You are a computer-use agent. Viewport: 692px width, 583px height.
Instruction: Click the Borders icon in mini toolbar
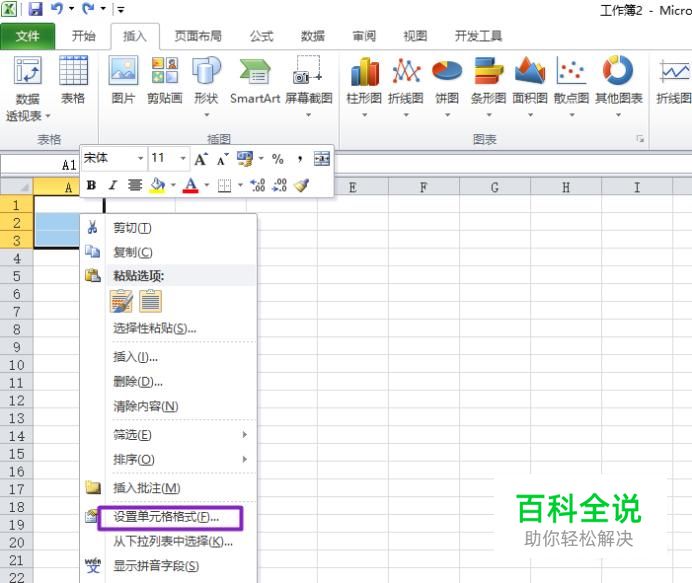224,185
